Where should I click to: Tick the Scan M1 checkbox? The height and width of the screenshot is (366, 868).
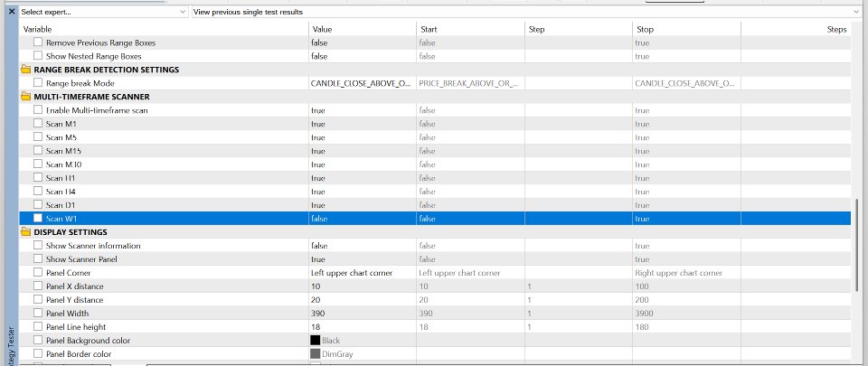click(x=38, y=123)
